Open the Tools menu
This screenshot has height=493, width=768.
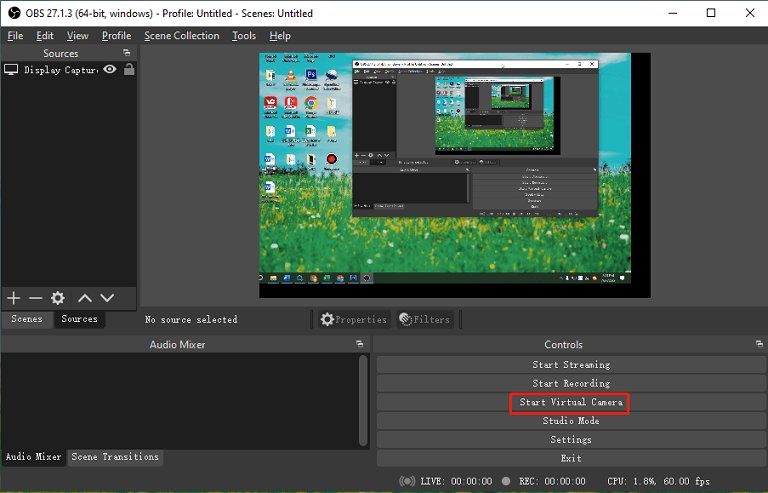click(x=244, y=36)
